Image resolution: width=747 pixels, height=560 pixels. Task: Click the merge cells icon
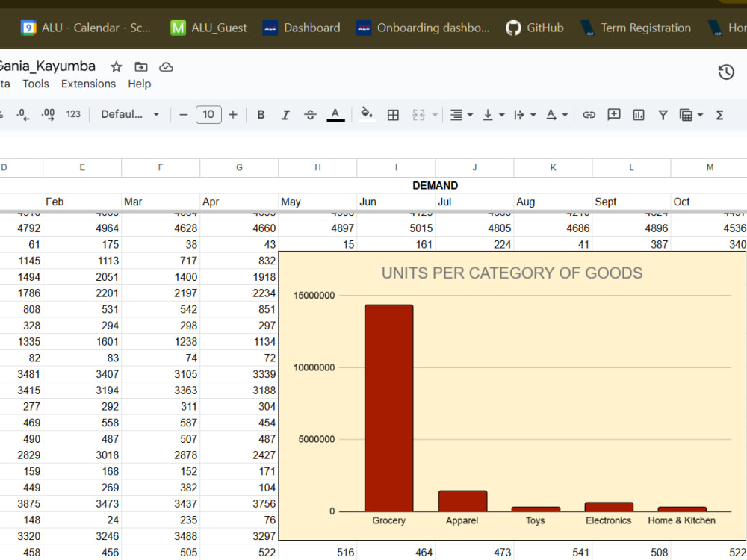click(418, 115)
